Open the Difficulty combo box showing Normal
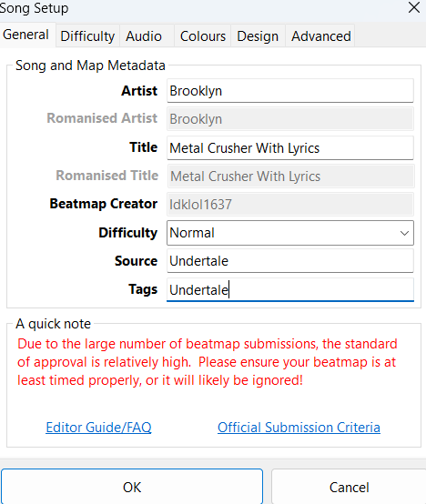 coord(290,233)
